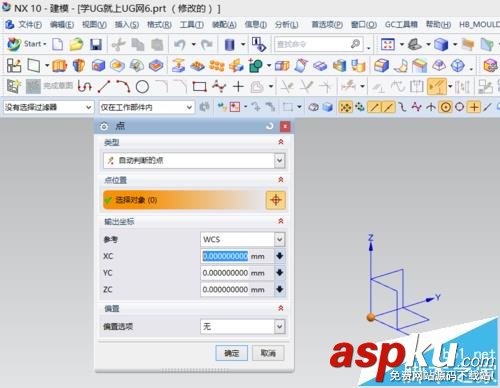This screenshot has height=388, width=500.
Task: Collapse the 点位置 section
Action: 281,180
